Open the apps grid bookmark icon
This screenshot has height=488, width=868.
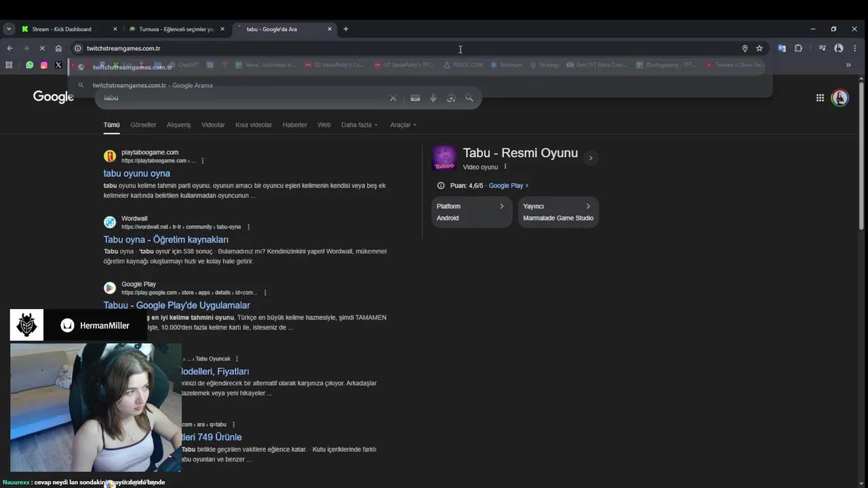(x=9, y=65)
